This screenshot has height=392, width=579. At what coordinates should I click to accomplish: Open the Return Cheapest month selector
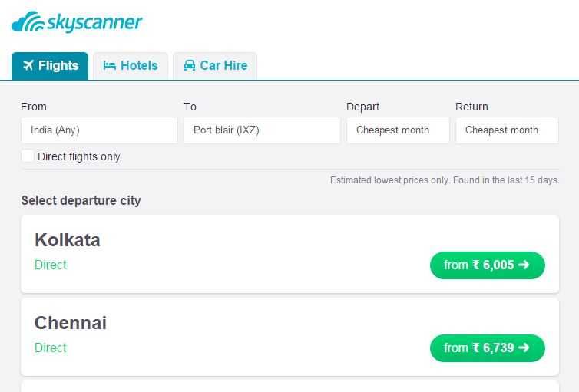[507, 130]
